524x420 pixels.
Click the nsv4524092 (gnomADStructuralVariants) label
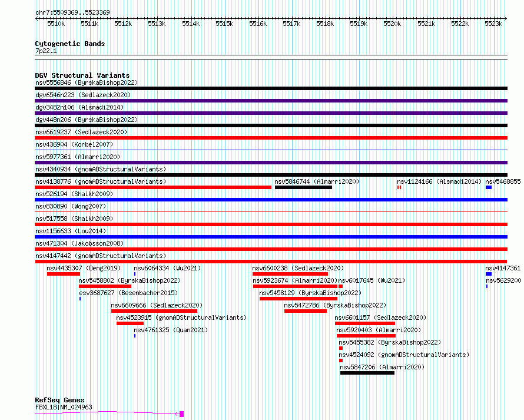click(x=404, y=355)
